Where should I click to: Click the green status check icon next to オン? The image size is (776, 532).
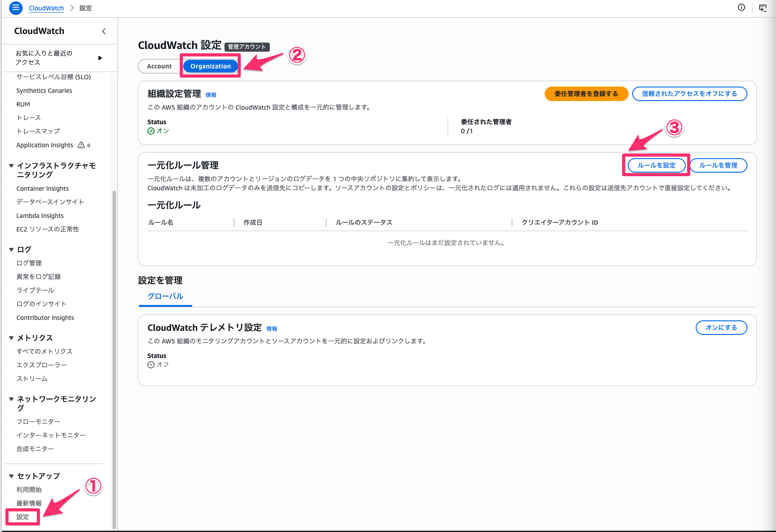(x=150, y=131)
